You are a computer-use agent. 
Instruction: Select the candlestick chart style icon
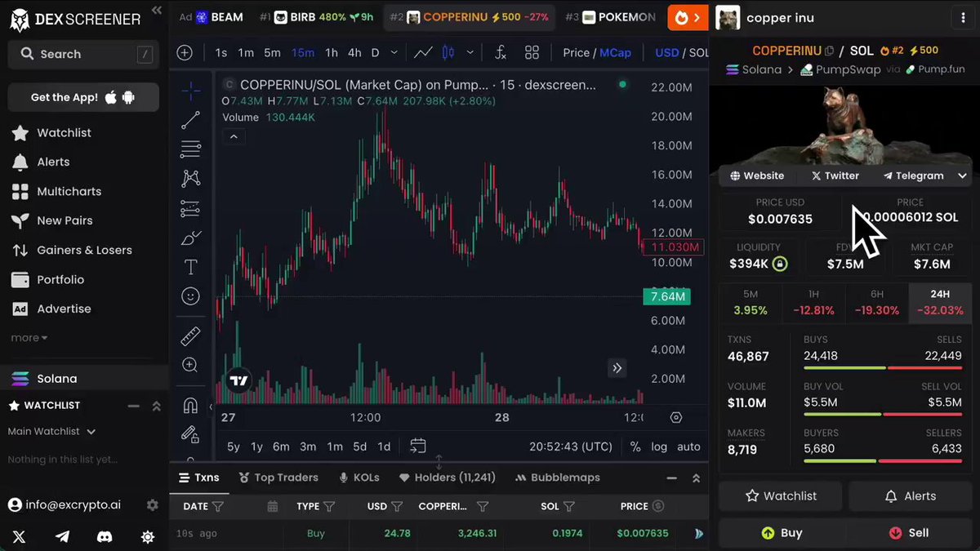pyautogui.click(x=448, y=52)
